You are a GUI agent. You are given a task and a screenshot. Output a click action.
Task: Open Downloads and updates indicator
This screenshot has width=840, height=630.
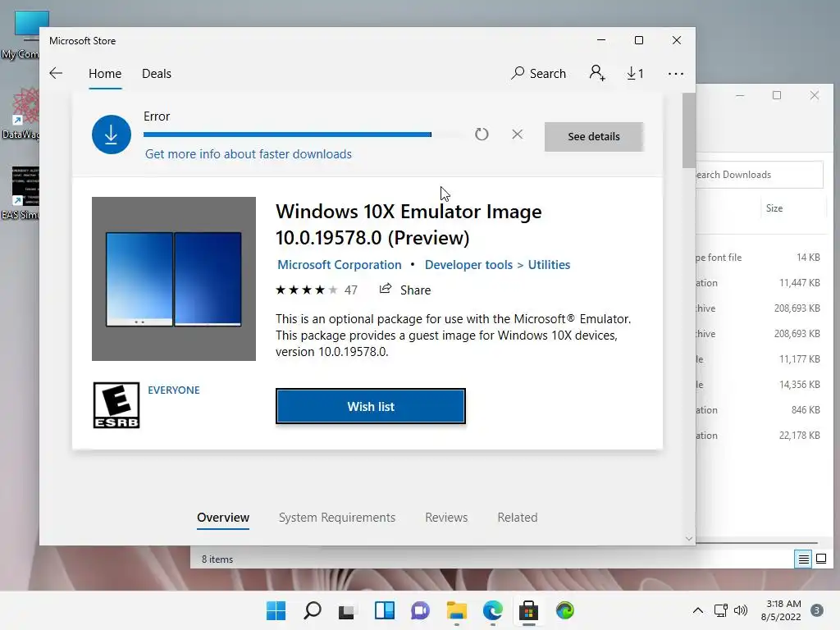(636, 73)
